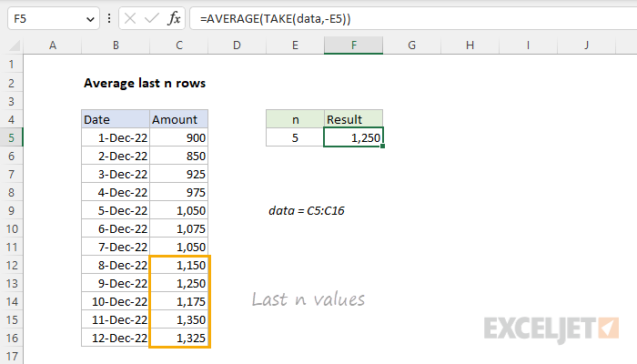637x364 pixels.
Task: Click the 6-Dec-22 date cell
Action: [x=116, y=228]
